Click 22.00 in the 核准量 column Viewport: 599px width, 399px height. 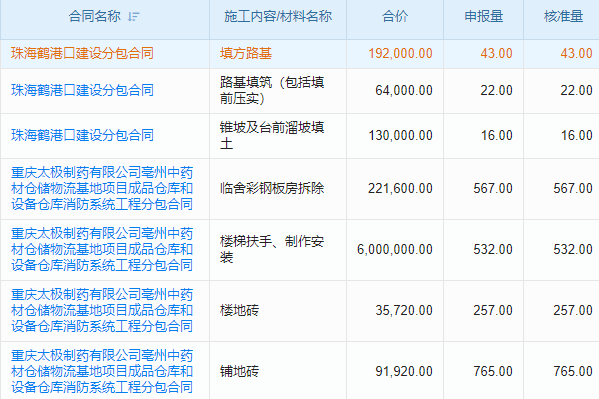tap(576, 90)
